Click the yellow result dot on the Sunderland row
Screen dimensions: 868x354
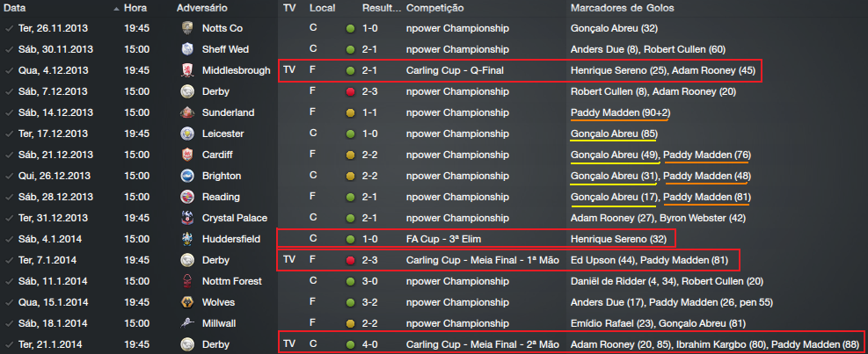pyautogui.click(x=351, y=112)
